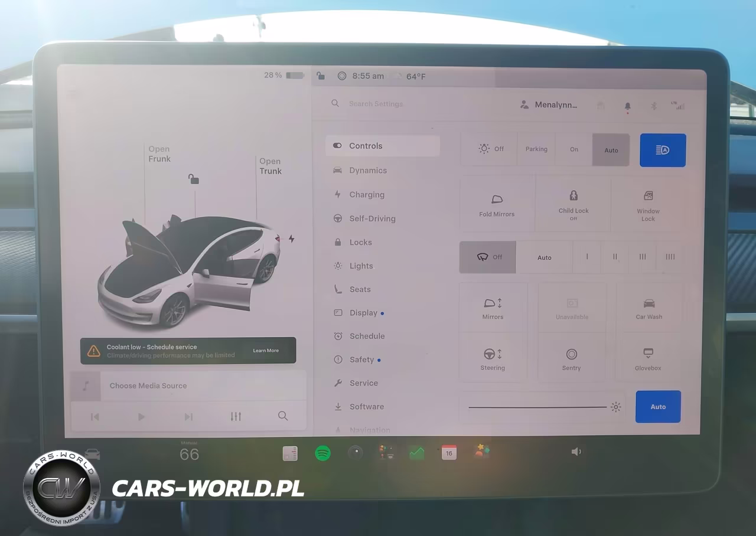The image size is (756, 536).
Task: Open the Controls menu
Action: pos(383,146)
